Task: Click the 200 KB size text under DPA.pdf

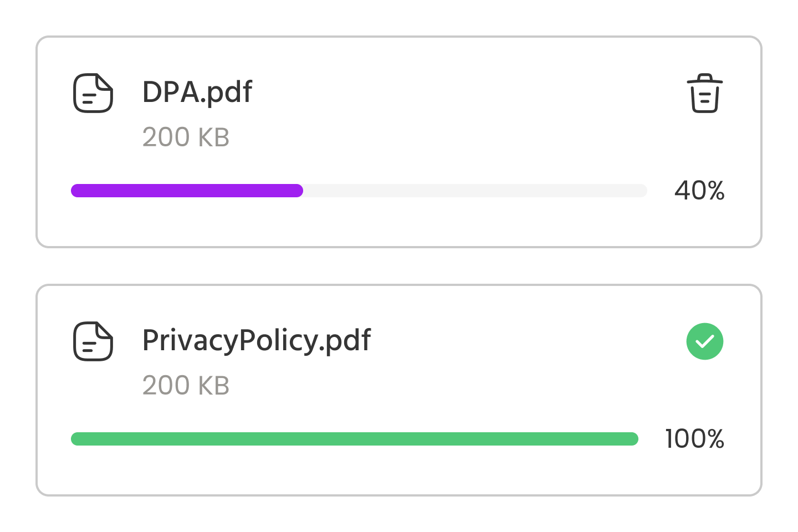Action: coord(186,136)
